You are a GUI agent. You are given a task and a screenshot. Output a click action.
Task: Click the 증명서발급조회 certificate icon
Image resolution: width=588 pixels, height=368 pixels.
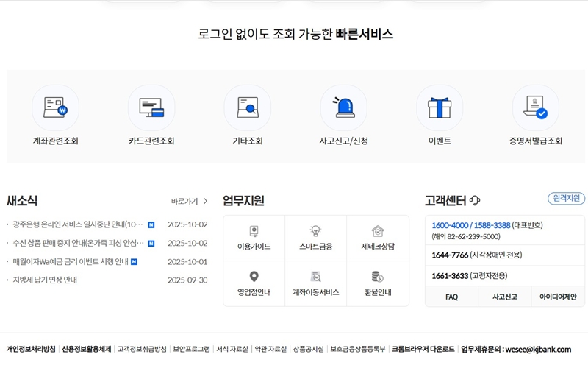click(536, 107)
